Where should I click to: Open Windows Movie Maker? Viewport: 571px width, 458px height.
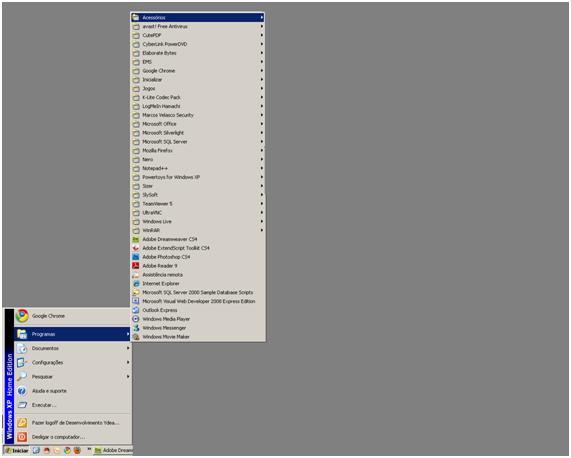[198, 337]
